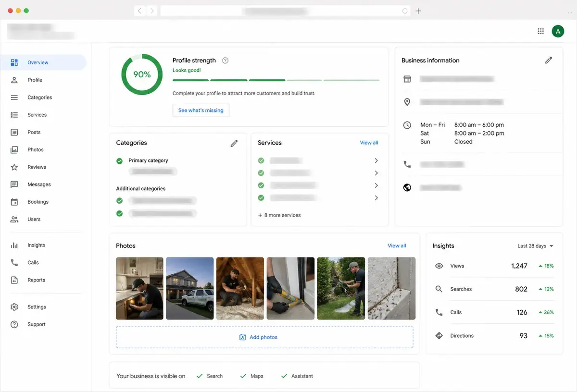Click the Users people icon in sidebar
Screen dimensions: 577x392
(14, 219)
